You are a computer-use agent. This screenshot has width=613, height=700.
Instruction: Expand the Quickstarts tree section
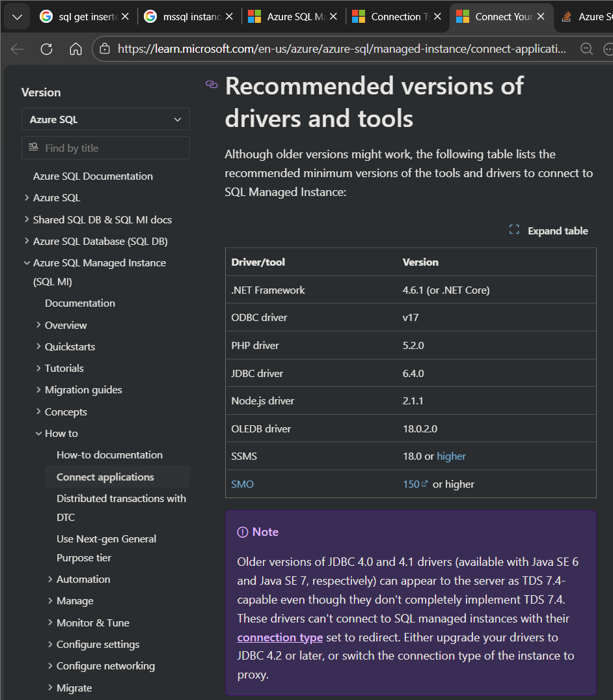39,347
